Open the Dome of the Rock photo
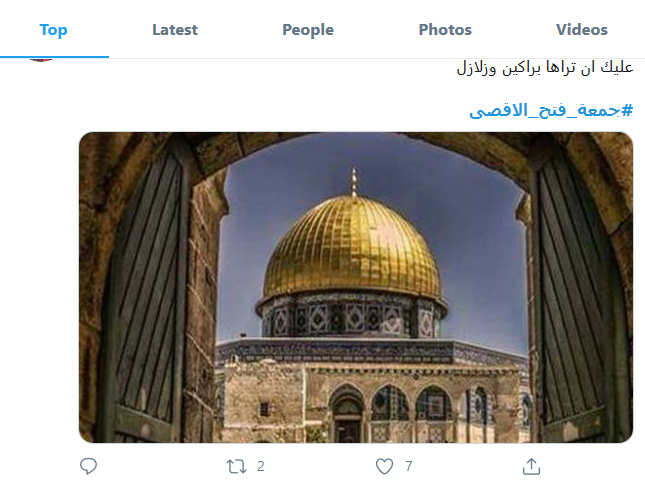 pos(356,287)
